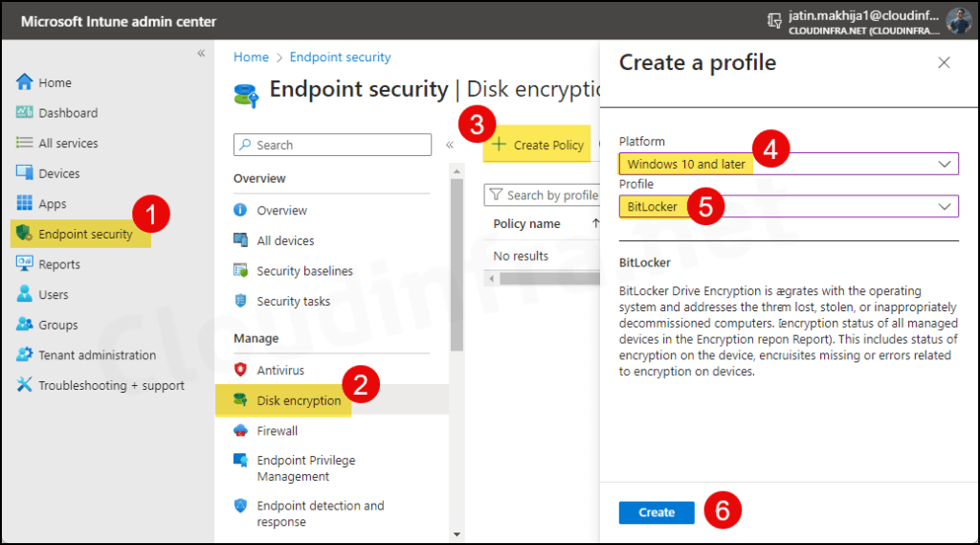Collapse the main left navigation sidebar
Viewport: 980px width, 545px height.
point(201,54)
